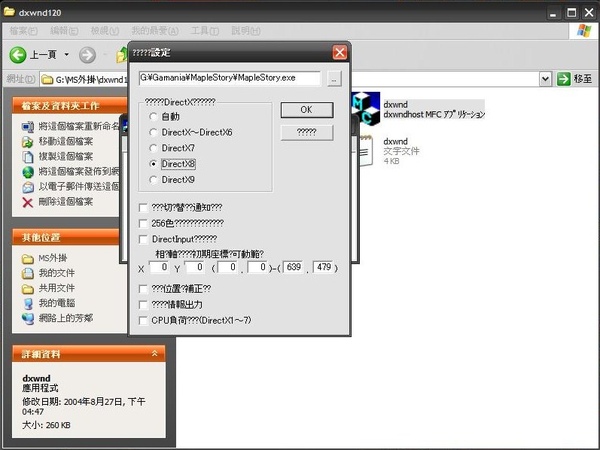The width and height of the screenshot is (600, 450).
Task: Enable CPU負荷 (DirectX1~7) checkbox
Action: point(143,321)
